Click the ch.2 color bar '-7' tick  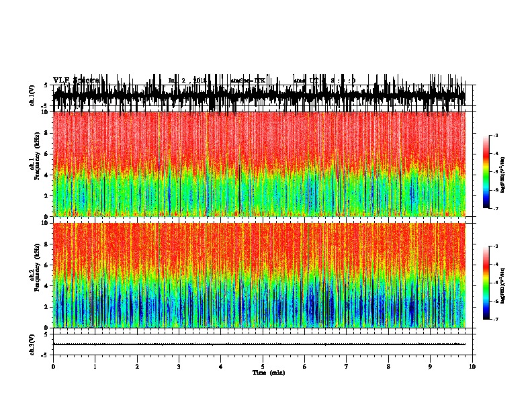tap(495, 319)
